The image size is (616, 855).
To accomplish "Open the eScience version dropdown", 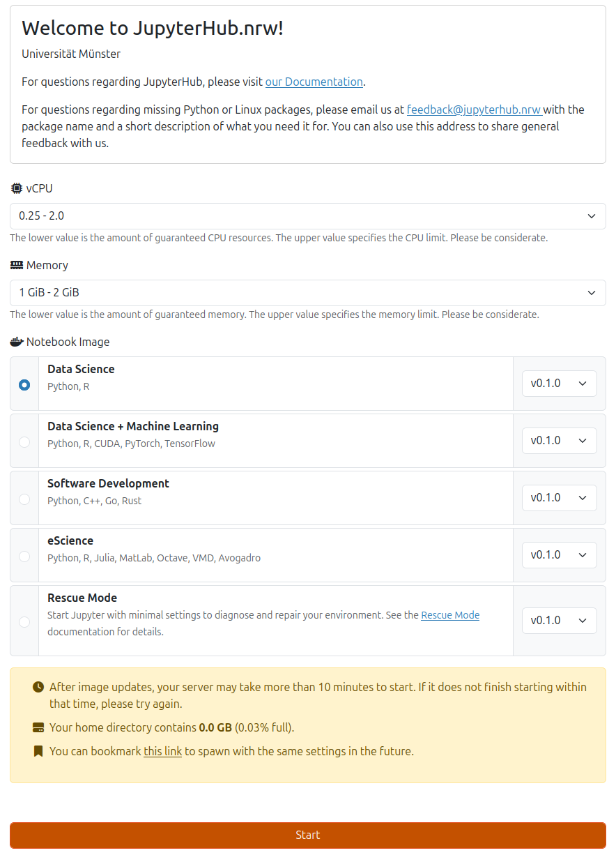I will click(560, 555).
